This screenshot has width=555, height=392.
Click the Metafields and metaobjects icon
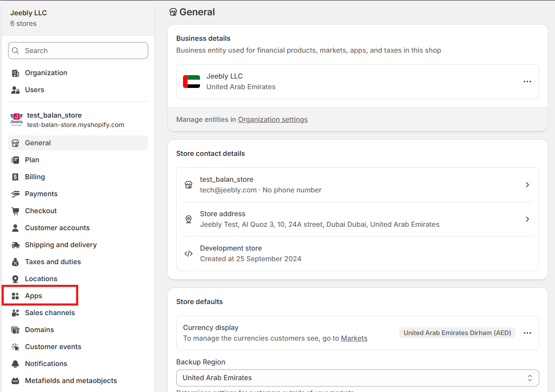[x=15, y=381]
